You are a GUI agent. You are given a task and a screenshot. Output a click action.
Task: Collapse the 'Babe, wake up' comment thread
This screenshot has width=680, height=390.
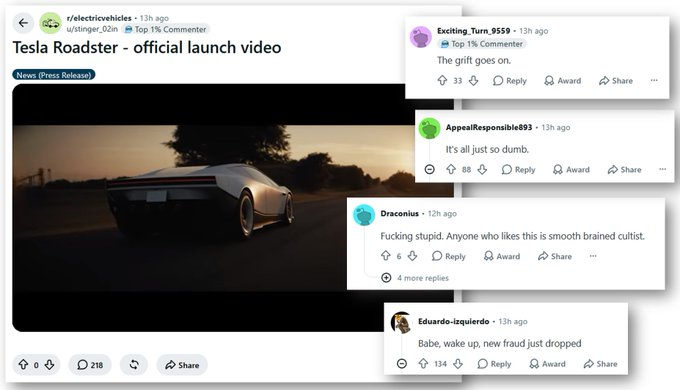pyautogui.click(x=402, y=364)
